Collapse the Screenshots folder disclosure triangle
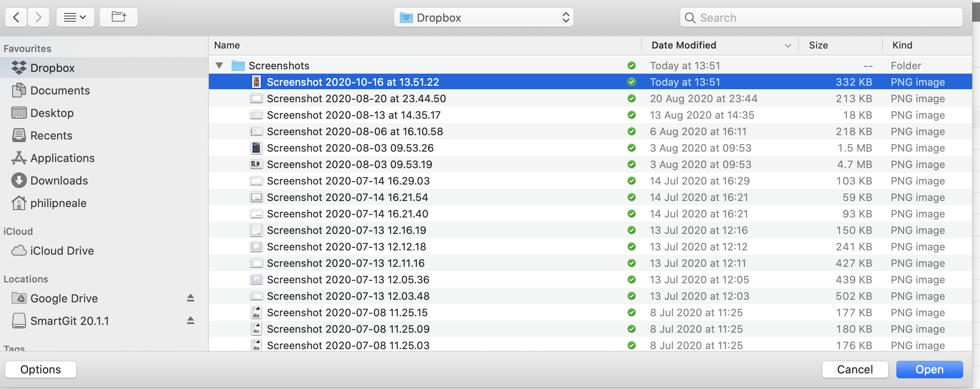The height and width of the screenshot is (389, 980). point(219,65)
